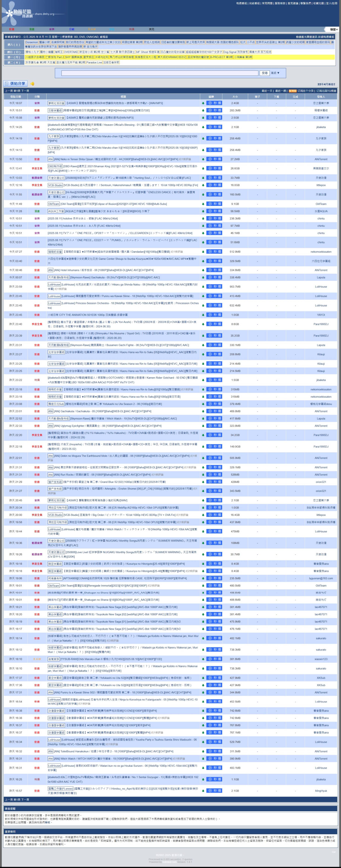
Task: Click 週一(月) weekday index label
Action: click(14, 57)
